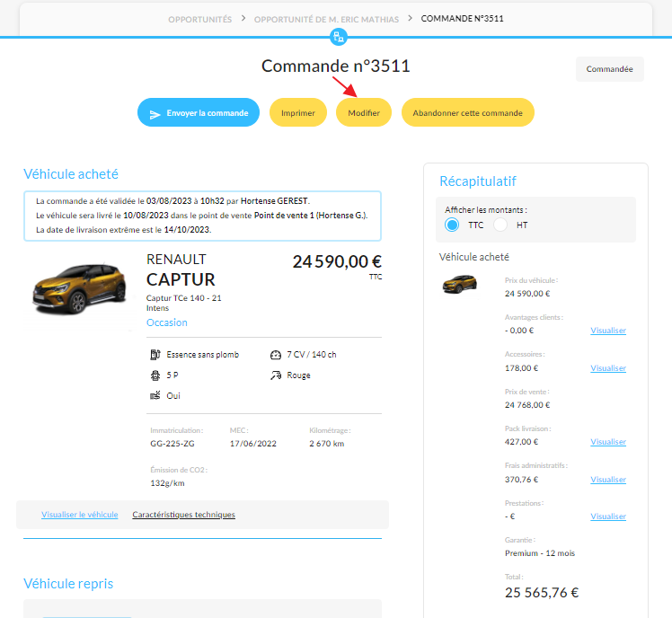The image size is (672, 618).
Task: Go to Opportunités in the breadcrumb
Action: 199,19
